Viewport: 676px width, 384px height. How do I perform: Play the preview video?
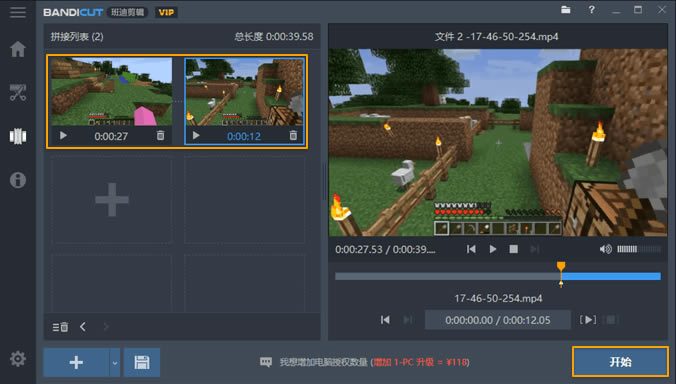(492, 249)
